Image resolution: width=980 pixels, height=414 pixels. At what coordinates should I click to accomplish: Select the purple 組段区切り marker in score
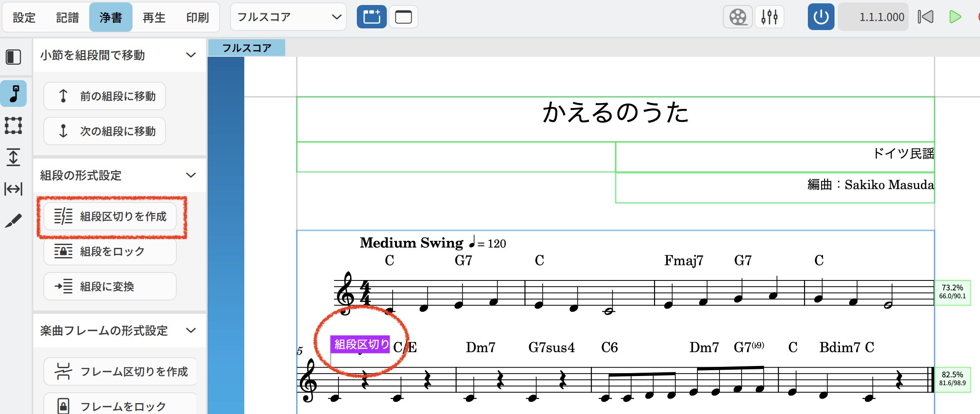tap(360, 344)
